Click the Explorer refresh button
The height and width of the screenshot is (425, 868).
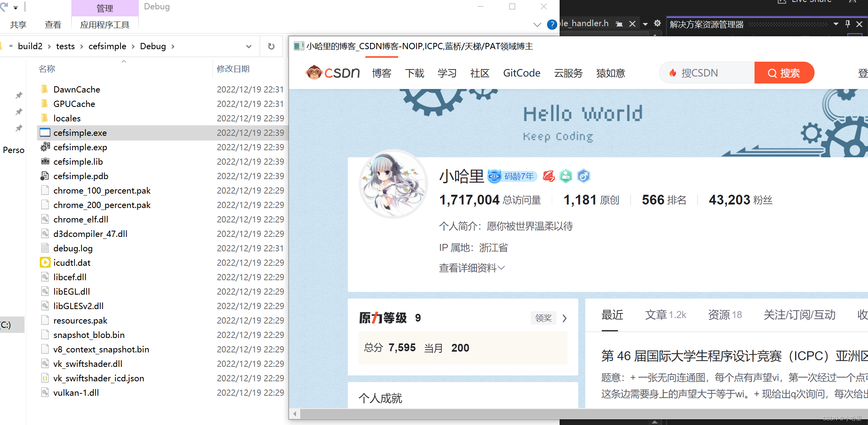click(271, 46)
